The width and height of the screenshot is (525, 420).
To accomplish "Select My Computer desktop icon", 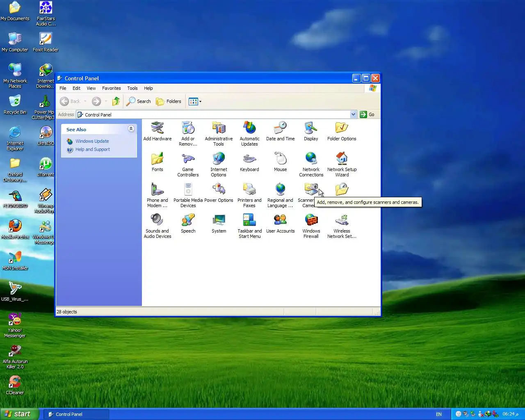I will (x=15, y=42).
